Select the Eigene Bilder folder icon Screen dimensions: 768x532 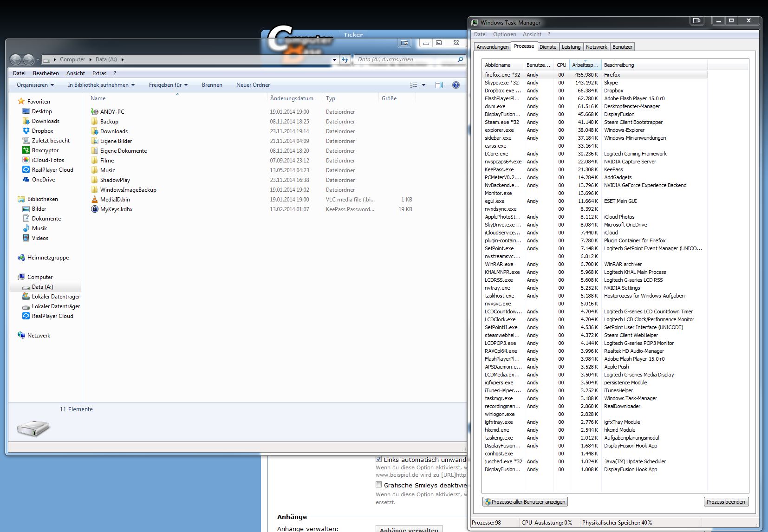95,141
